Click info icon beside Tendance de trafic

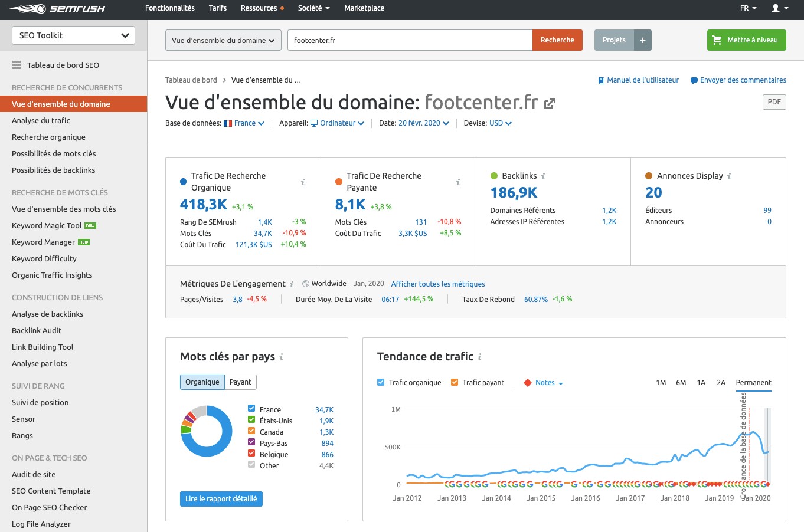[x=479, y=356]
